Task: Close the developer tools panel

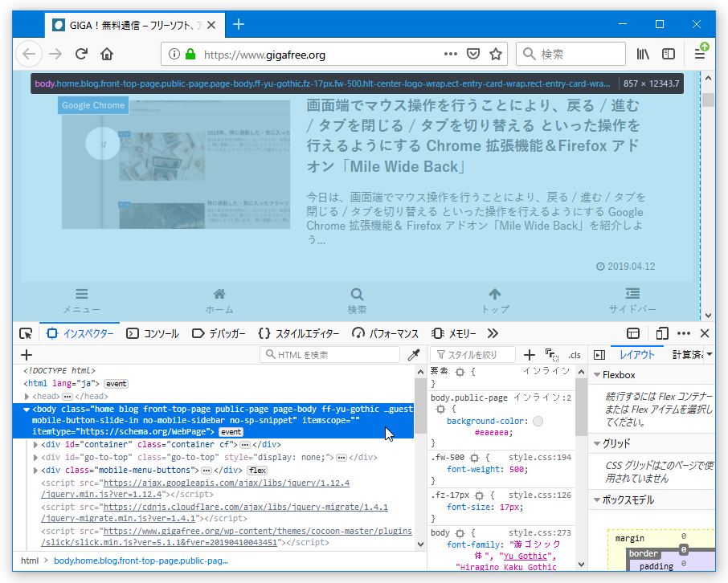Action: point(705,333)
